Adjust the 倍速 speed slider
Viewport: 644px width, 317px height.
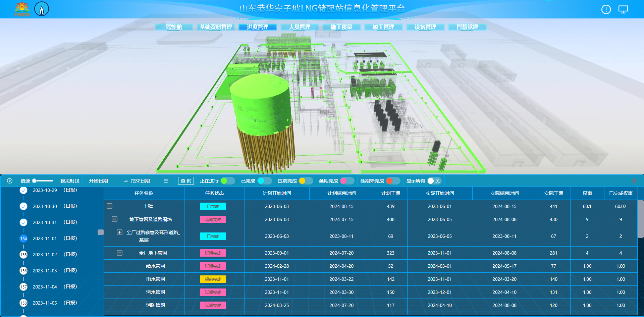click(42, 181)
